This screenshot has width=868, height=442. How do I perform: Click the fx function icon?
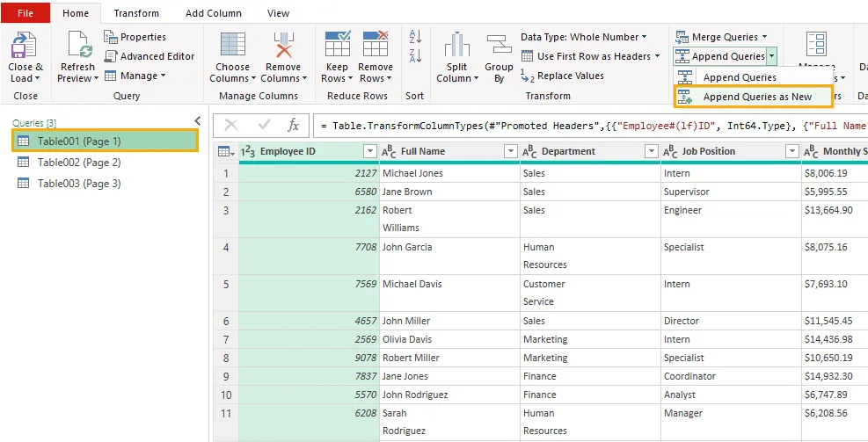[294, 126]
